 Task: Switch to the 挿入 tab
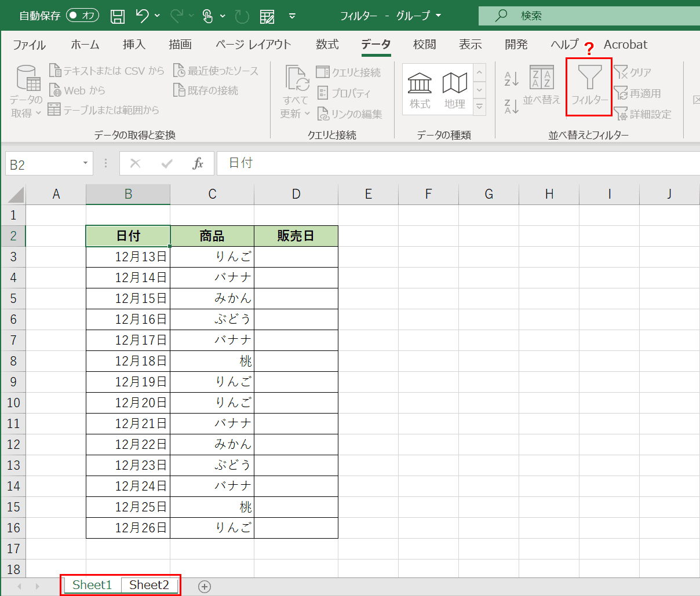tap(134, 45)
